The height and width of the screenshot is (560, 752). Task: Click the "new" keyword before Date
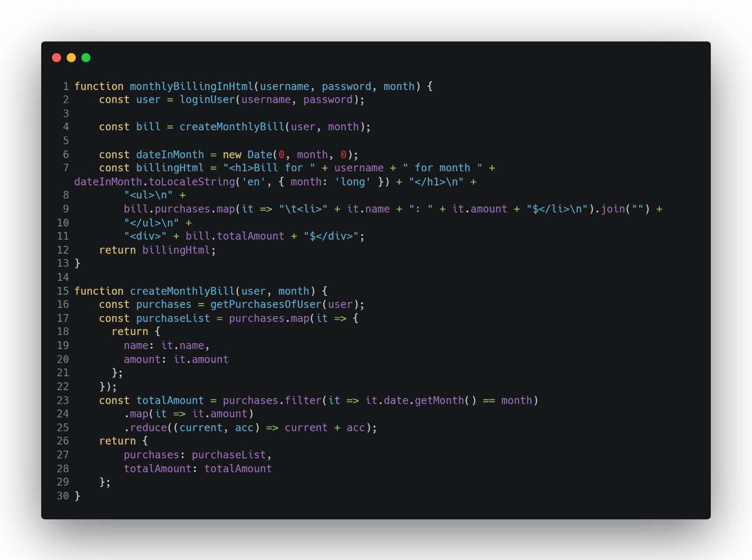pos(232,155)
